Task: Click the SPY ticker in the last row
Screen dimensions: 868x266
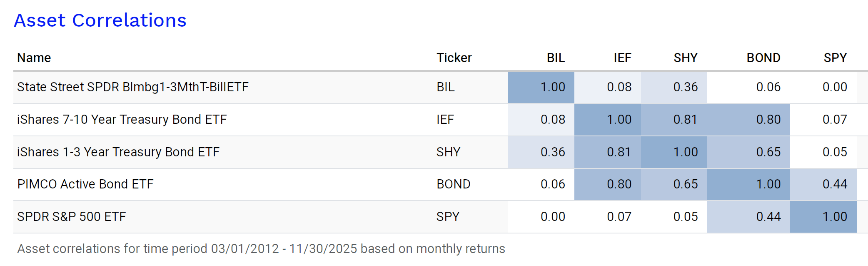Action: 448,216
